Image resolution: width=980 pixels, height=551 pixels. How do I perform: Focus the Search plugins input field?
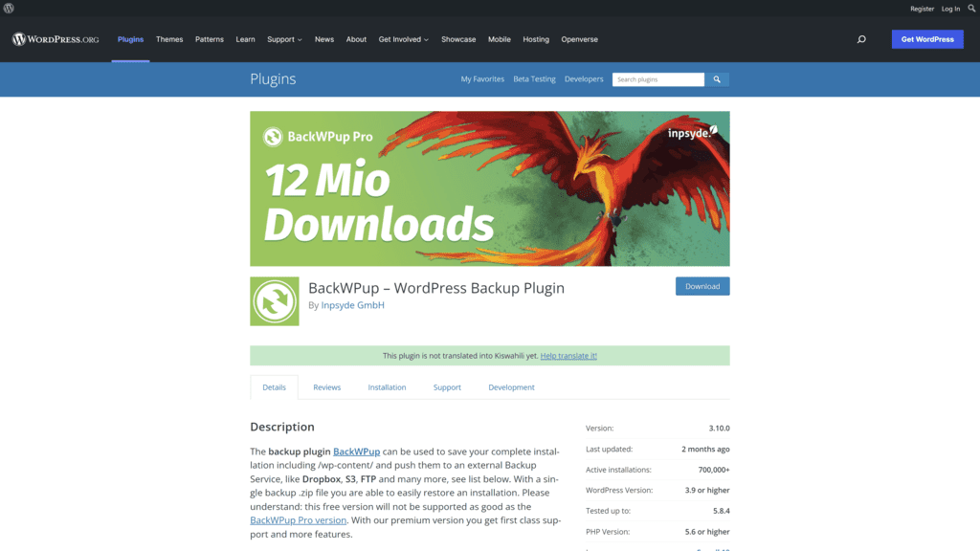point(658,79)
